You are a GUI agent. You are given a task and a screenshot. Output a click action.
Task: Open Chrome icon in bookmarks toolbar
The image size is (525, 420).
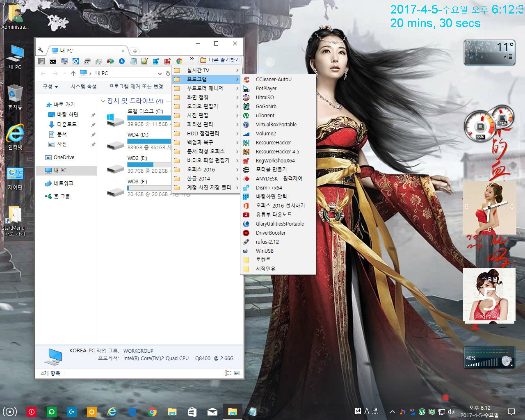(179, 61)
